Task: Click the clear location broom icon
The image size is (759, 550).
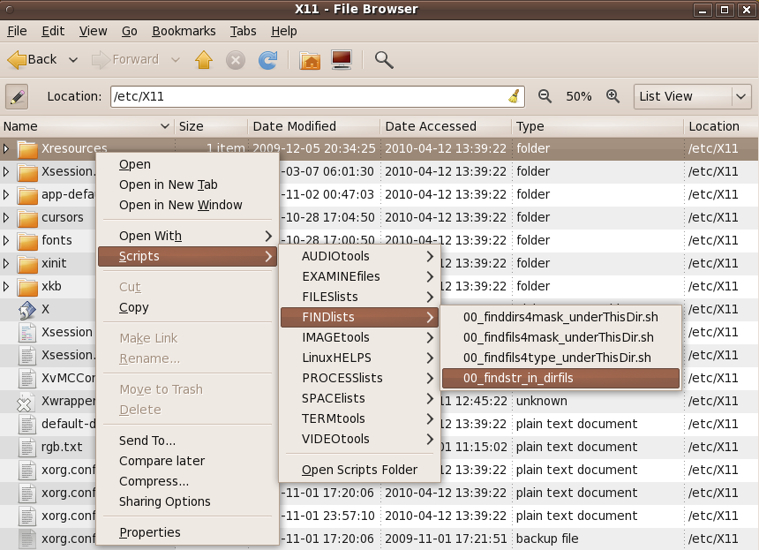Action: pyautogui.click(x=514, y=97)
